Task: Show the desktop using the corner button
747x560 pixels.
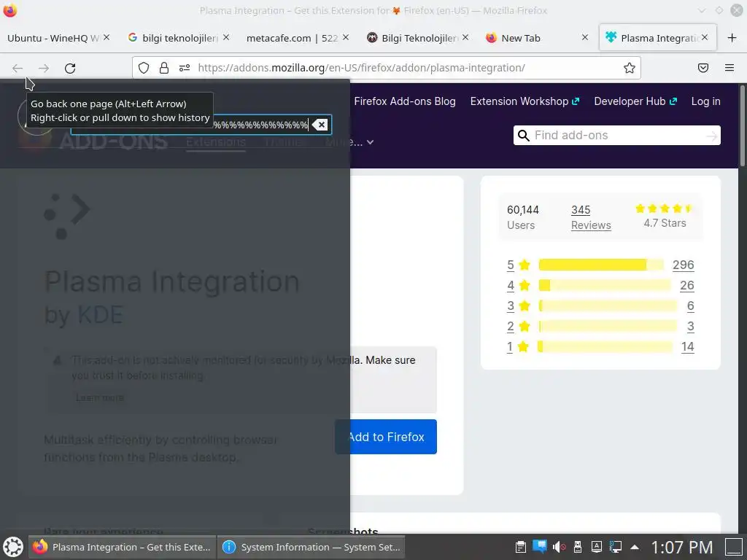Action: (734, 547)
